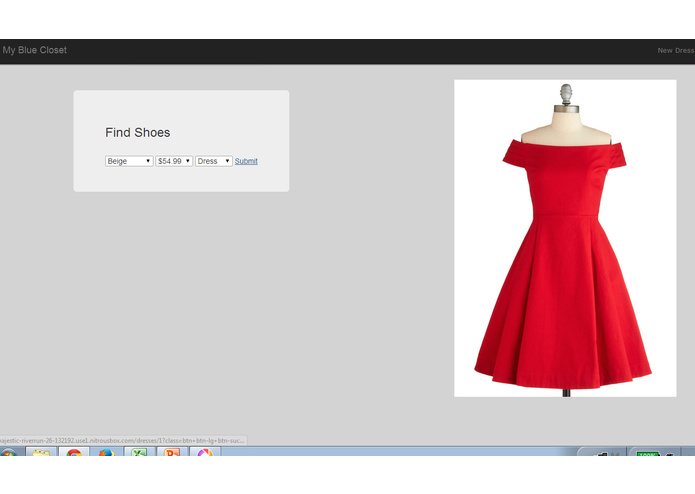Open the $54.99 price dropdown
695x494 pixels.
tap(174, 161)
